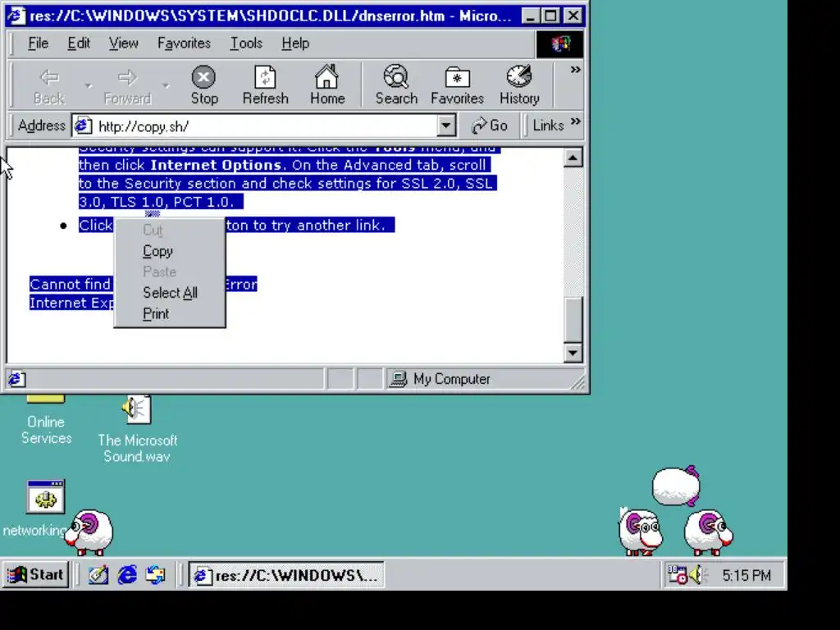Open the File menu

click(38, 43)
